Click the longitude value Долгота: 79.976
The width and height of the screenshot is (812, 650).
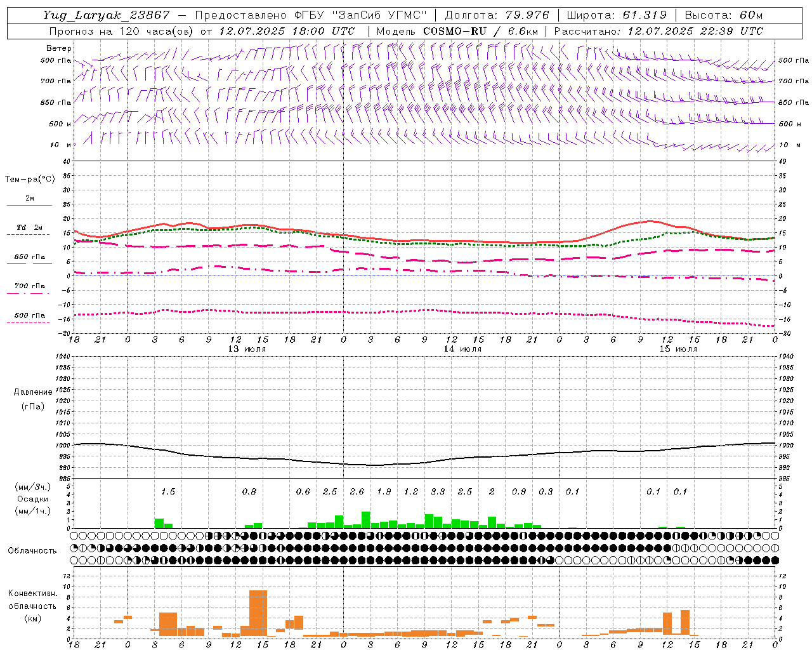point(497,15)
